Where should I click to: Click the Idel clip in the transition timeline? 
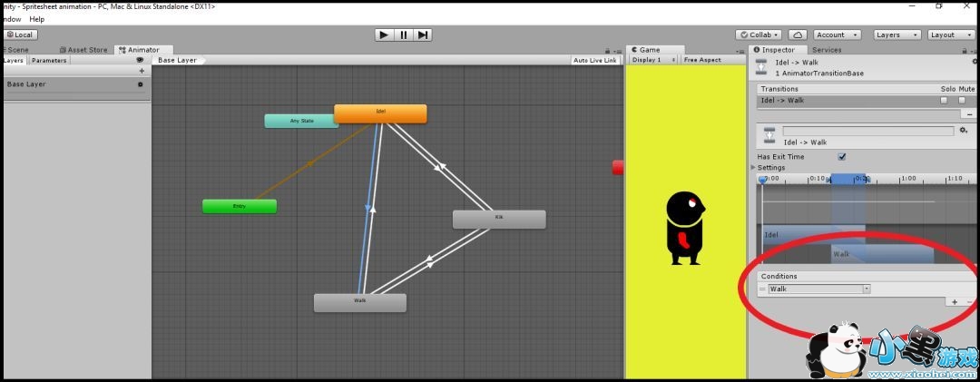coord(812,234)
